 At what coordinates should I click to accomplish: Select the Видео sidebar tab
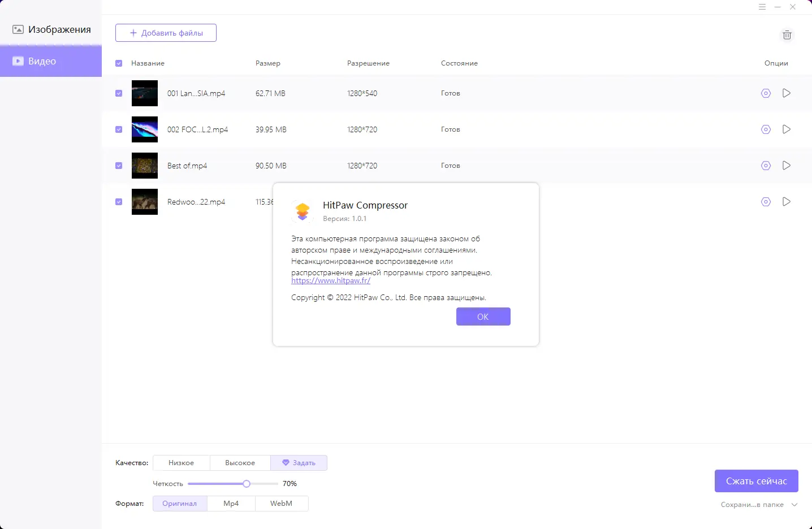click(51, 61)
